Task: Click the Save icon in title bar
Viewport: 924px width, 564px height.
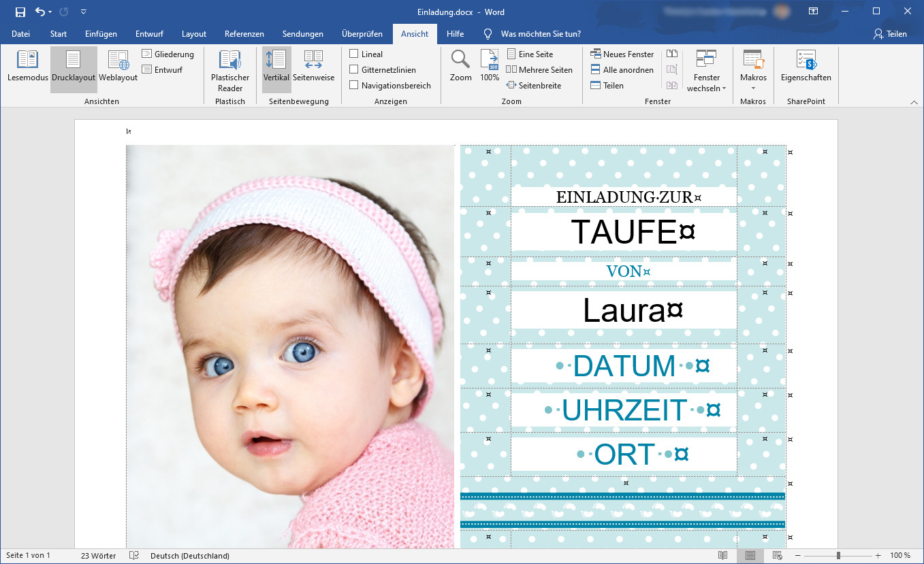Action: [20, 12]
